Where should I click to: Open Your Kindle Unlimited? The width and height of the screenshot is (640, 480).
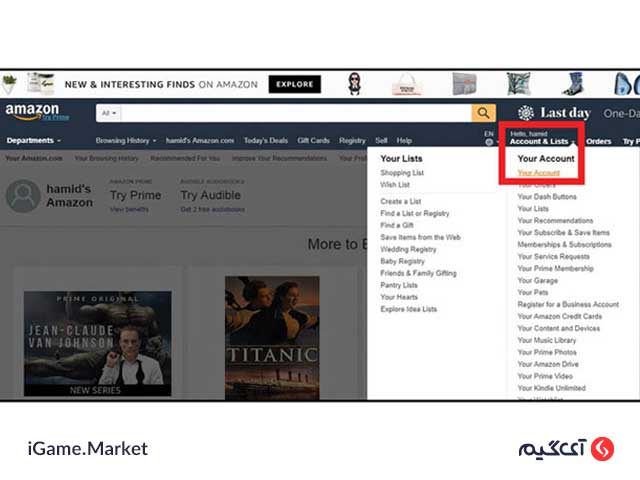[x=551, y=388]
